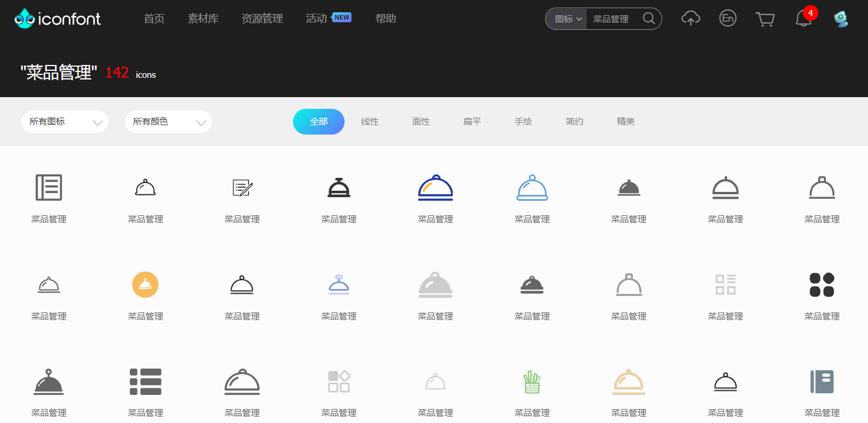Select the green fries icon
The image size is (868, 423).
(x=532, y=382)
